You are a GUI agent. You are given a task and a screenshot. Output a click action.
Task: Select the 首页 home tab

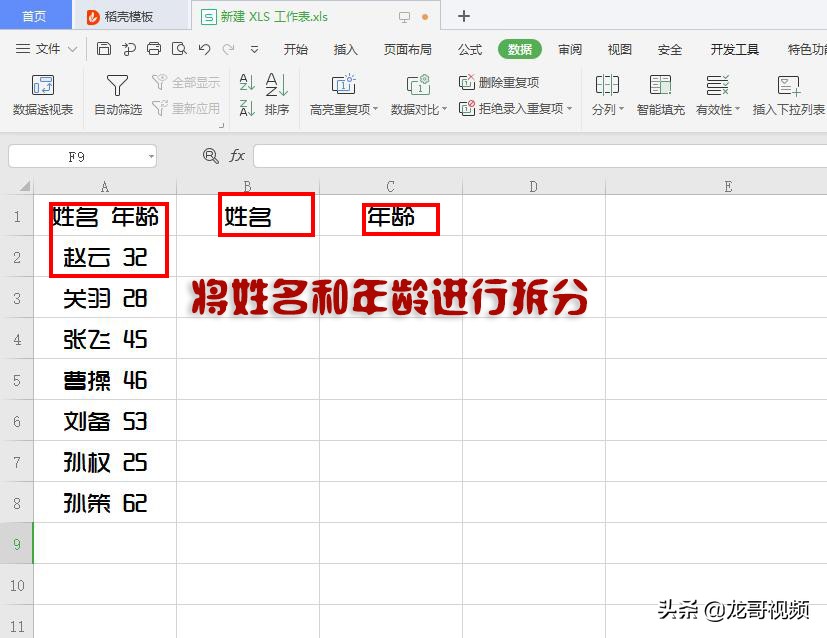36,15
